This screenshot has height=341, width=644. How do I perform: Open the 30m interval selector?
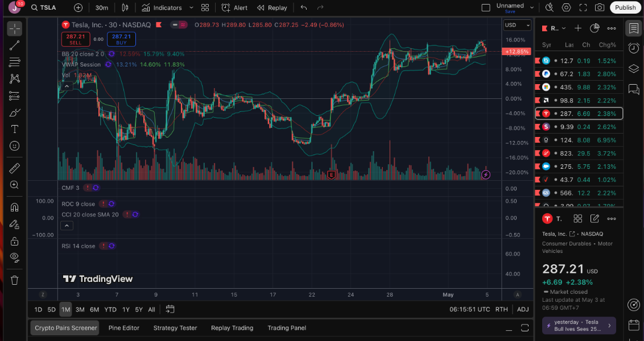click(102, 7)
